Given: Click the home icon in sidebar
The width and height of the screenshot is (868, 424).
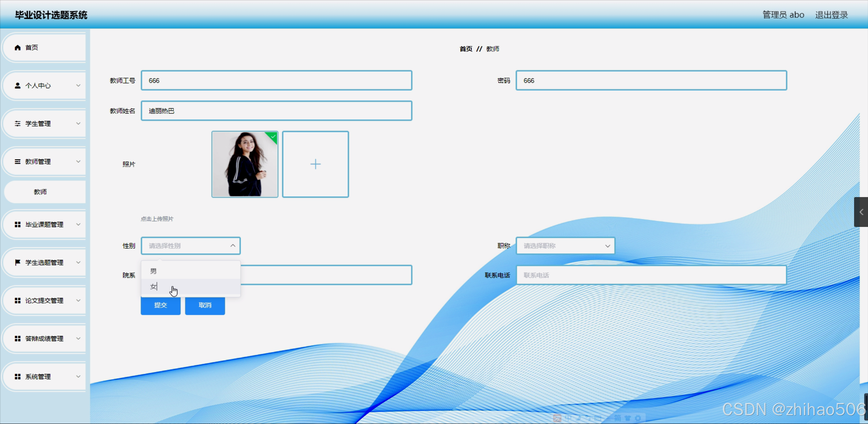Looking at the screenshot, I should pyautogui.click(x=18, y=48).
